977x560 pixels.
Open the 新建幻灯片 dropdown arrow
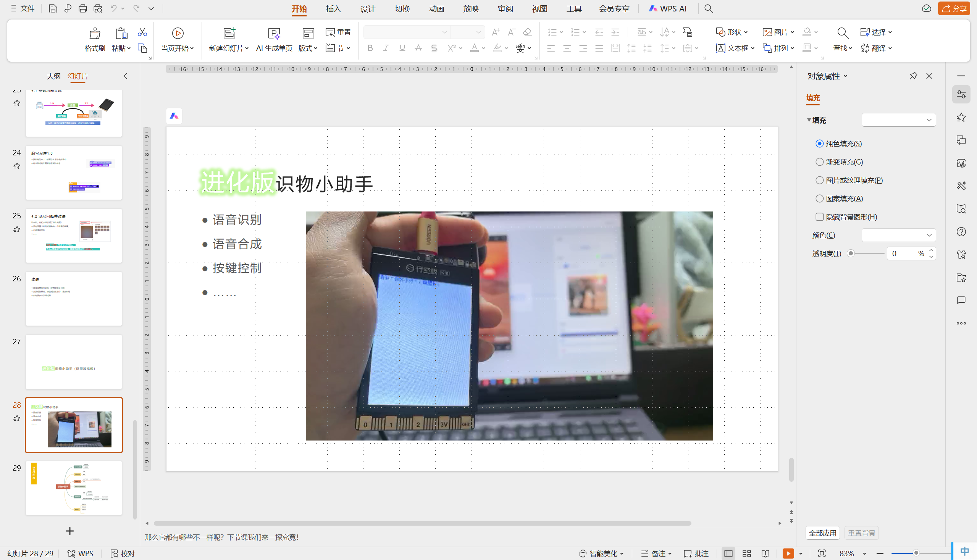coord(247,48)
